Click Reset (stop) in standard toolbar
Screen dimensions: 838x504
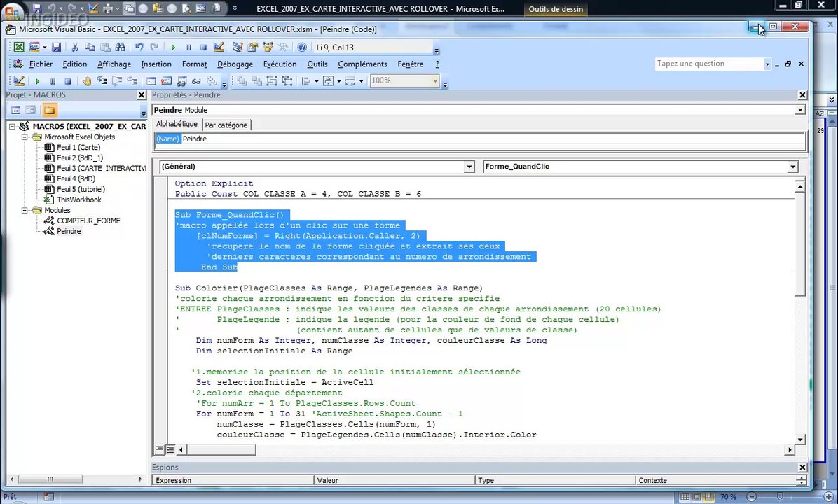(x=203, y=48)
